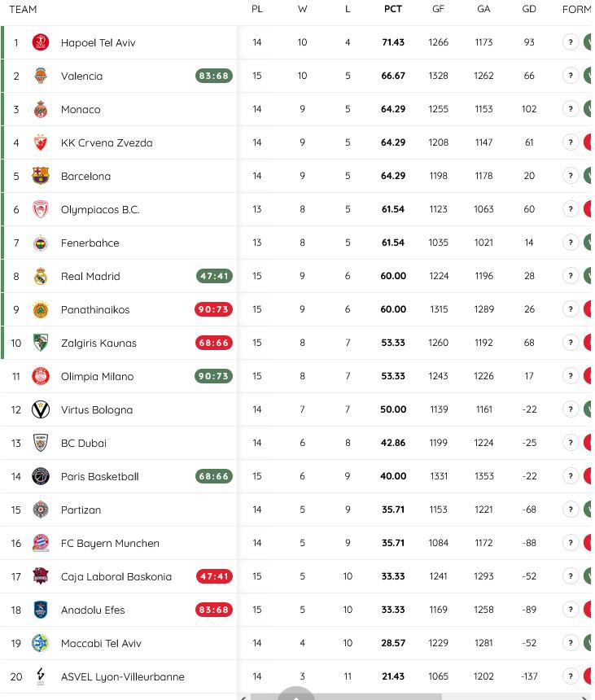The image size is (595, 700).
Task: Open Panathinaikos' 90:73 result badge
Action: 214,309
